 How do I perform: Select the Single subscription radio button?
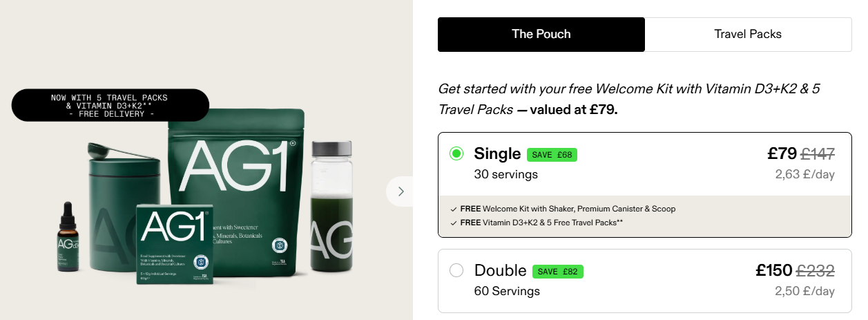(x=456, y=153)
